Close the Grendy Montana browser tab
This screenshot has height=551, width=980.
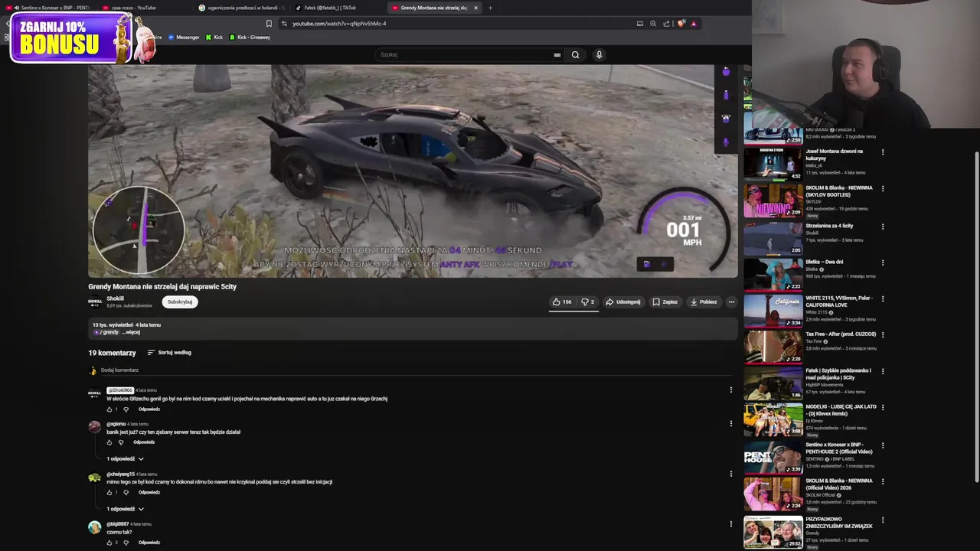[x=475, y=8]
